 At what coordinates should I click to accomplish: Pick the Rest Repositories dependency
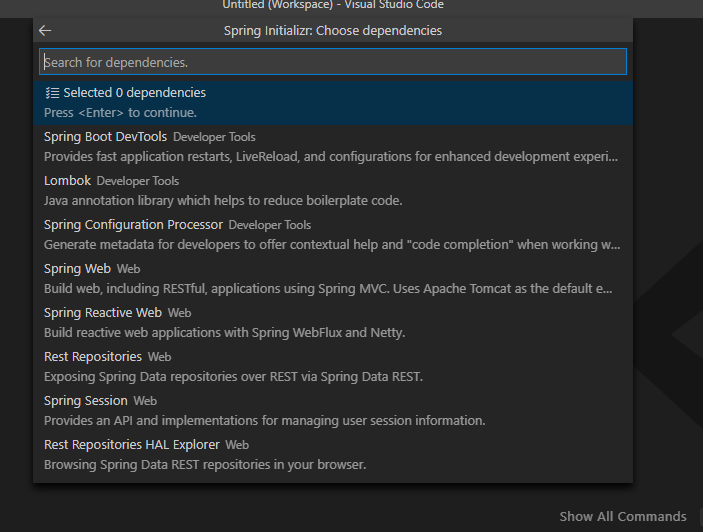333,366
